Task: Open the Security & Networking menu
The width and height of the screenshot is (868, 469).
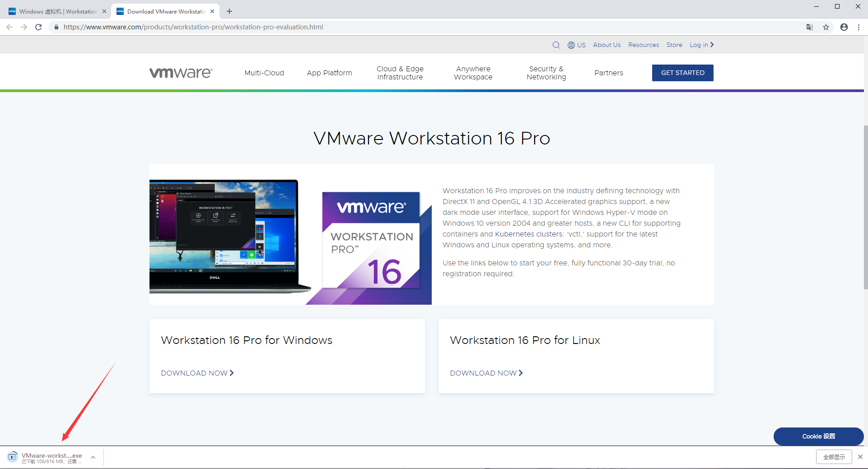Action: pyautogui.click(x=546, y=73)
